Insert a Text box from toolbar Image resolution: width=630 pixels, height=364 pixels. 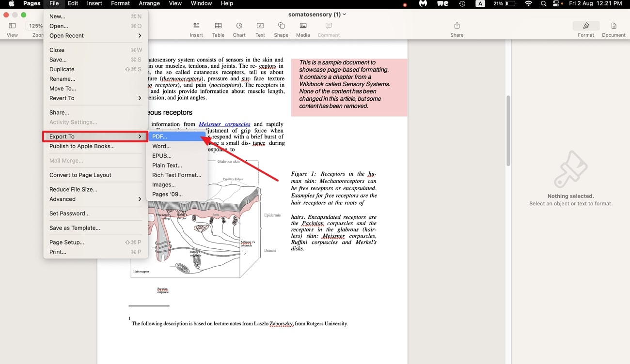coord(260,26)
